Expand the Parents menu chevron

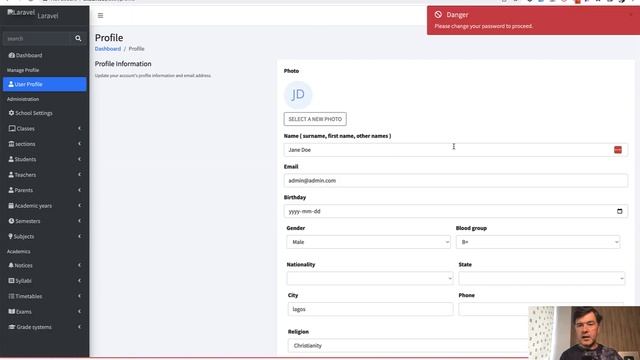tap(79, 190)
